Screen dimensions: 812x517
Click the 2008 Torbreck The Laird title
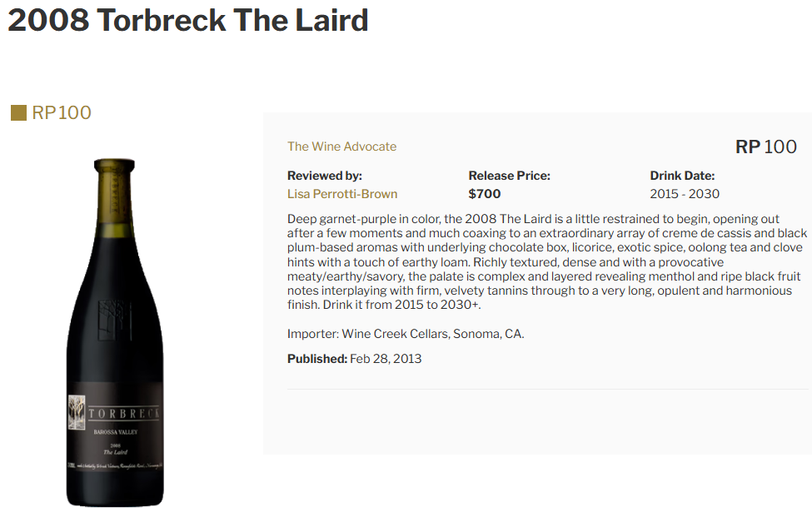click(x=188, y=20)
